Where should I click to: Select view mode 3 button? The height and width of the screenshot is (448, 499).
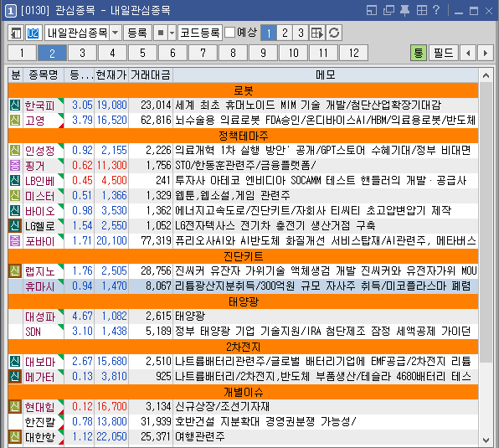tap(301, 33)
